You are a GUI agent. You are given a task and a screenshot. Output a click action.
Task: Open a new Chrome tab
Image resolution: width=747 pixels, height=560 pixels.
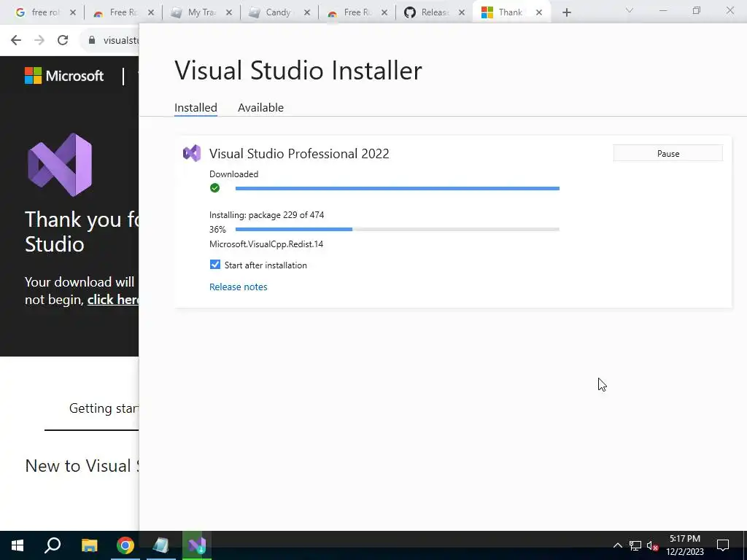click(x=566, y=13)
